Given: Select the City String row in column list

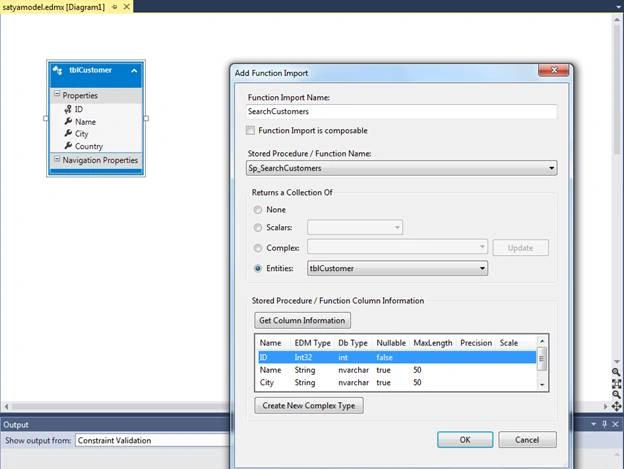Looking at the screenshot, I should pos(397,383).
